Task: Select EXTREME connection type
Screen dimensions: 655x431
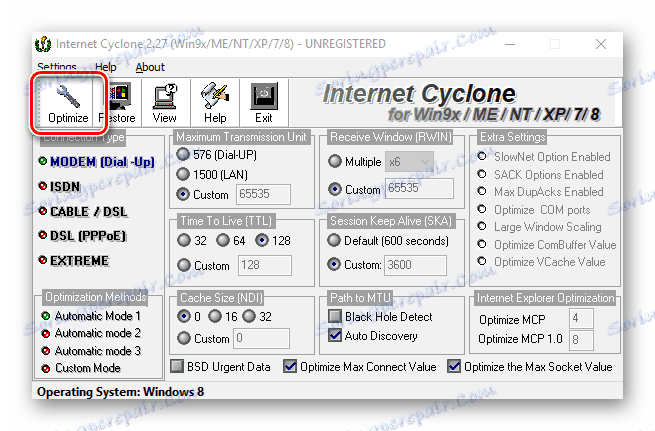Action: 74,261
